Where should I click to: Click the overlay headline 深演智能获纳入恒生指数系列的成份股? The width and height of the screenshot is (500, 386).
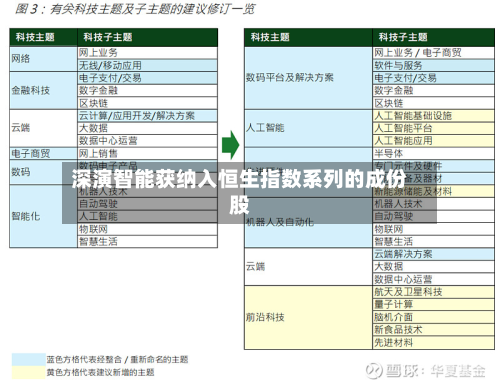click(x=239, y=192)
